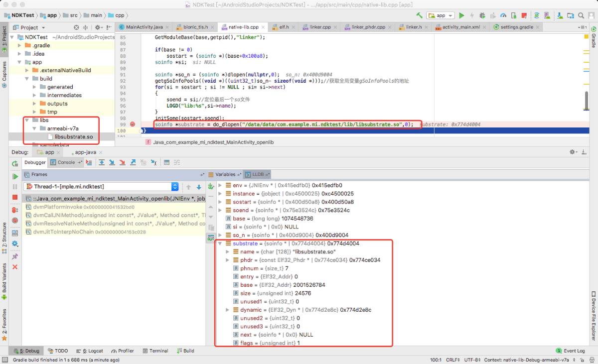Open the Event Log
The width and height of the screenshot is (598, 364).
pyautogui.click(x=571, y=351)
